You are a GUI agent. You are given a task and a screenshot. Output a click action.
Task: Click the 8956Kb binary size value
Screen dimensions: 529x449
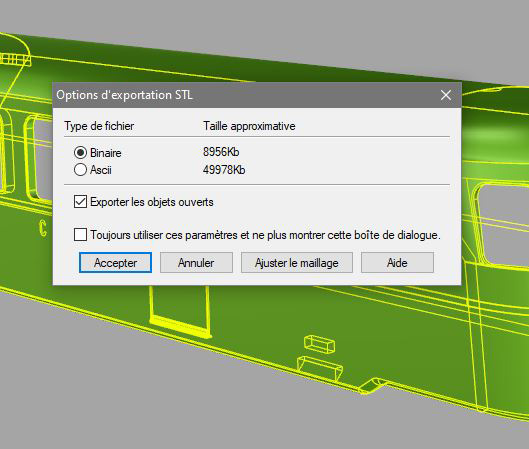pos(221,152)
